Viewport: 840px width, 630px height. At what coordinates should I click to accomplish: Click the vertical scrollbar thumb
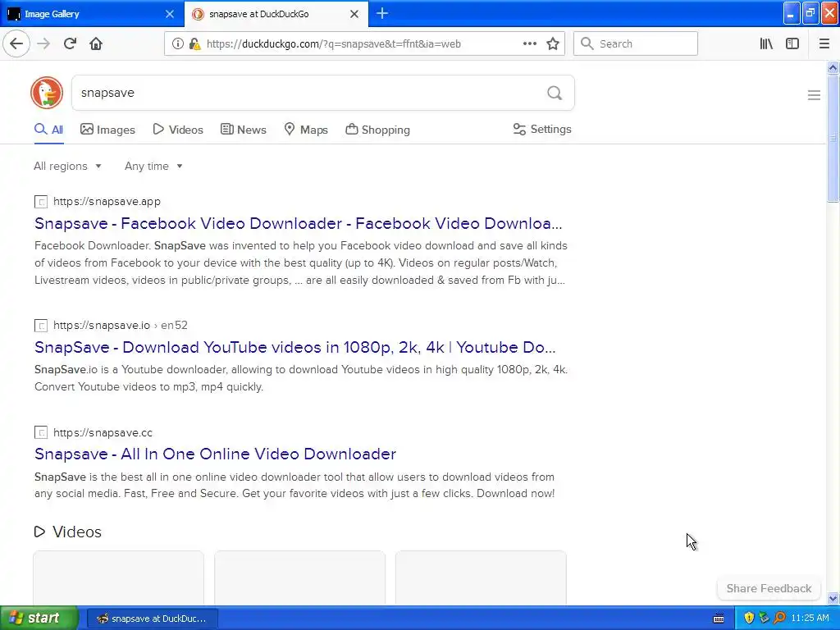(833, 138)
